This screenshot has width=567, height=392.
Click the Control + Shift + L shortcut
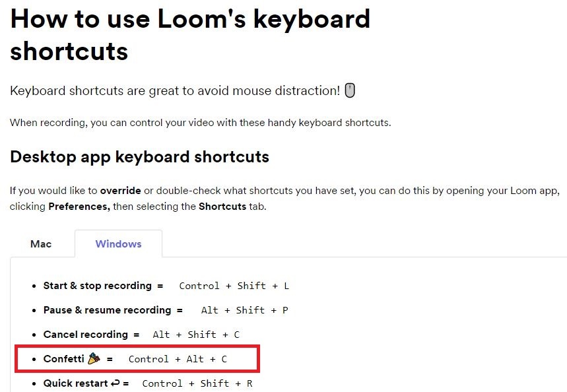click(234, 286)
